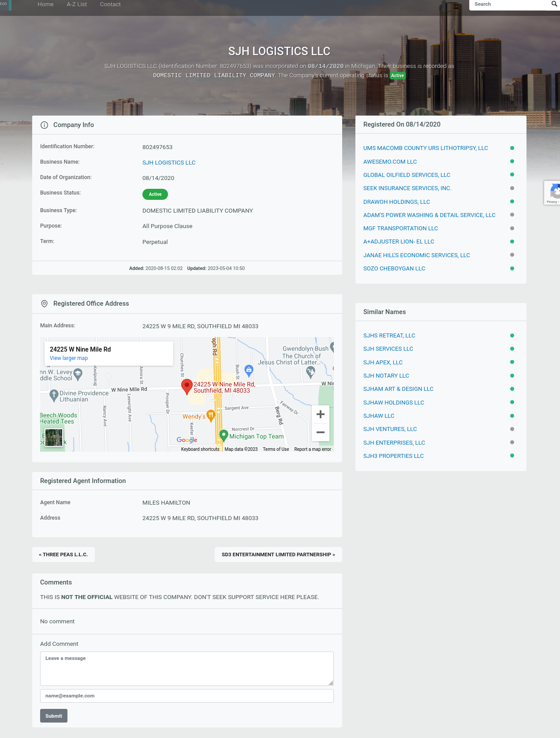Click the agent name MILES HAMILTON

[166, 503]
